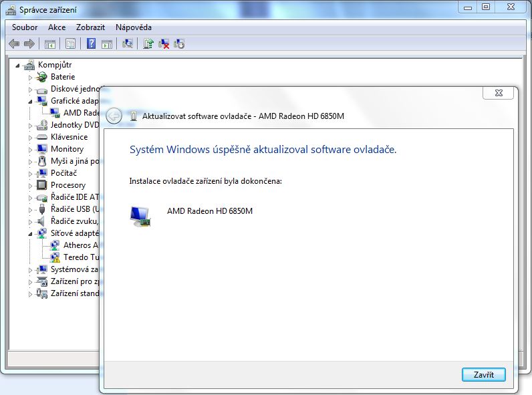Select the Teredo adapter with warning

[x=80, y=257]
